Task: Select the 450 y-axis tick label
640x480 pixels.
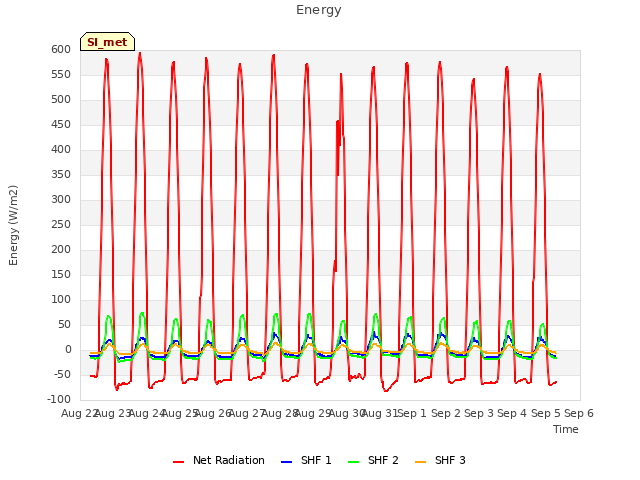Action: coord(61,124)
